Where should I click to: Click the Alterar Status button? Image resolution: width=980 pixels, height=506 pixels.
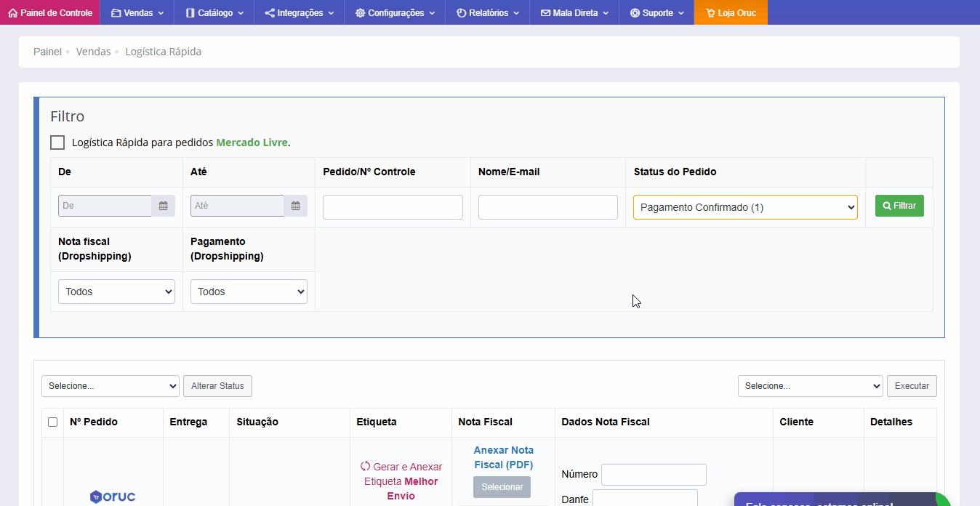pos(217,386)
